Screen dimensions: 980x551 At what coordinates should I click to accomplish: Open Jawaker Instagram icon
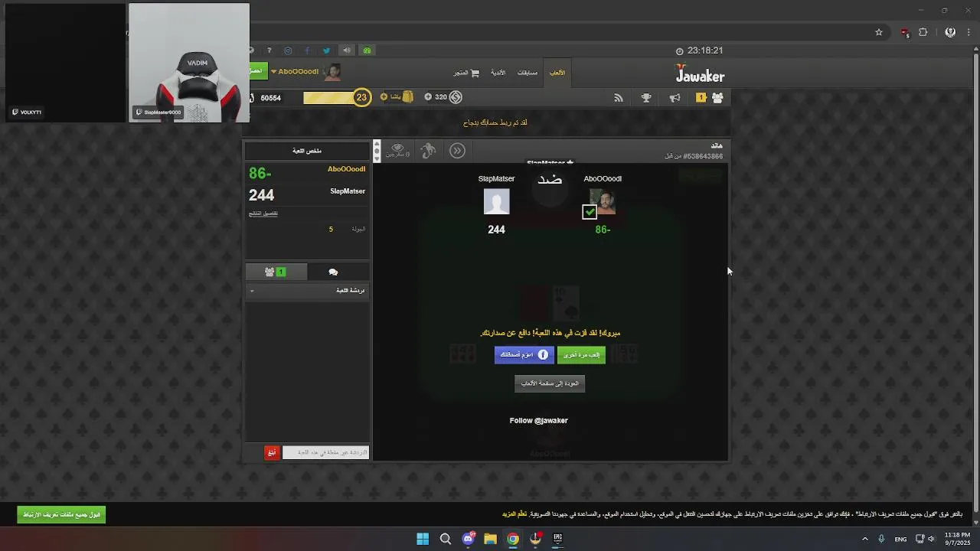288,51
